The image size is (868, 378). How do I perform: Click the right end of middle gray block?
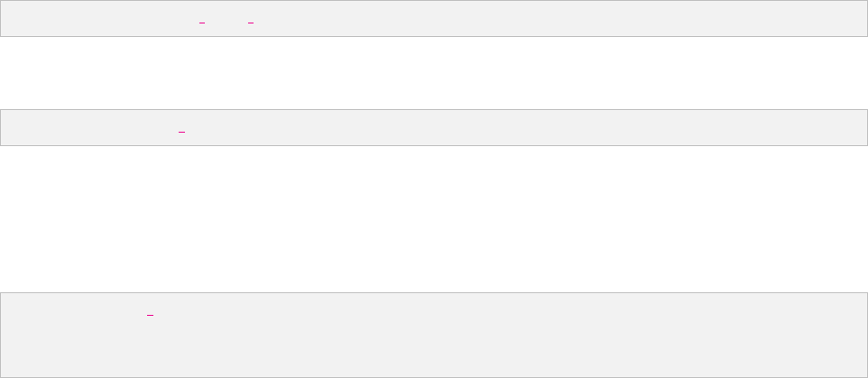[x=855, y=128]
